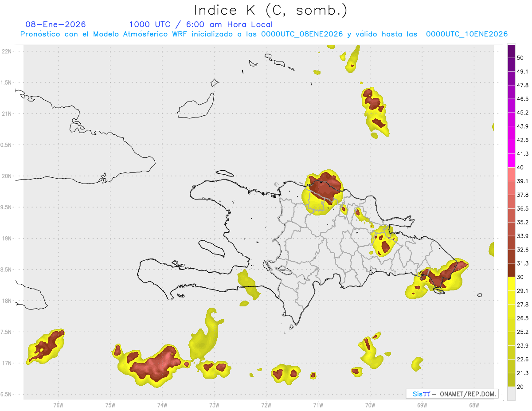Viewport: 532px width, 411px height.
Task: Click the colorbar value "36.5"
Action: 523,209
